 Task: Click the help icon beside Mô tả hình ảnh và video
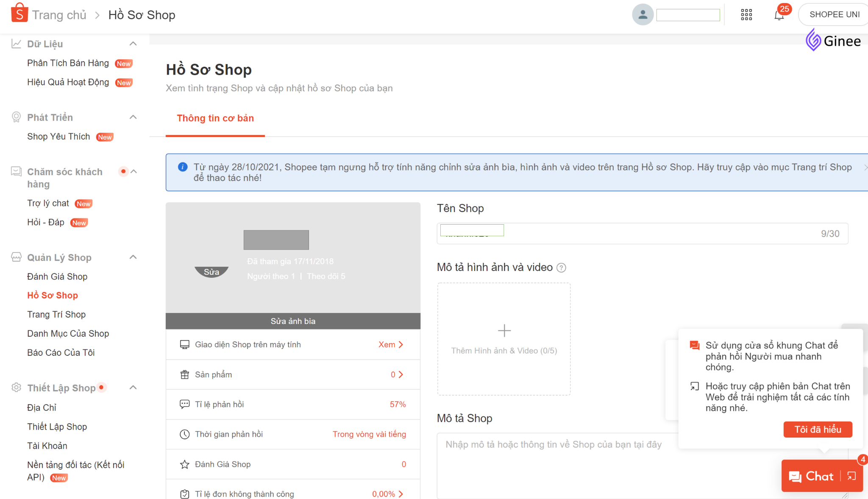tap(561, 268)
